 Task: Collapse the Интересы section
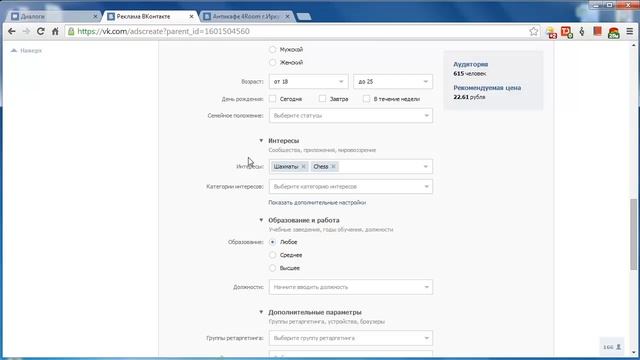(x=261, y=140)
